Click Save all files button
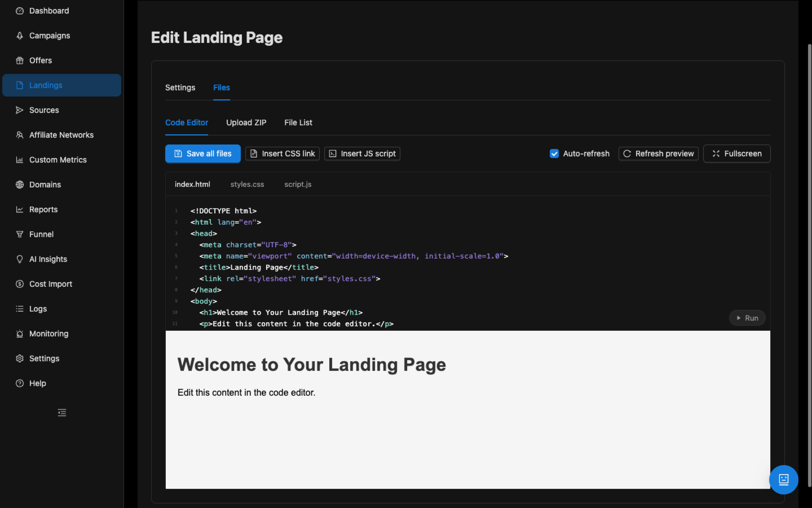812x508 pixels. pos(203,154)
